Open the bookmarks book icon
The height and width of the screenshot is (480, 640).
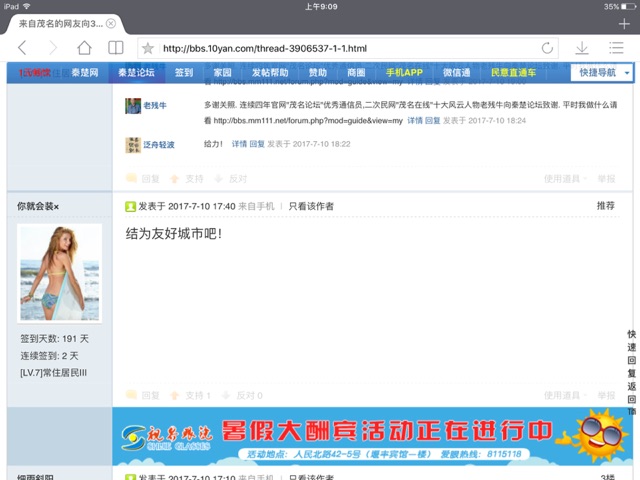tap(116, 48)
